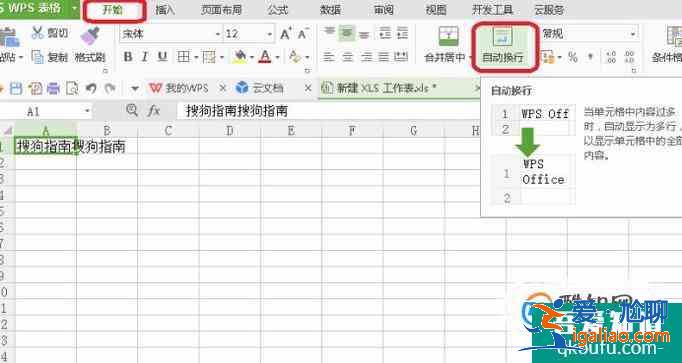Open the Insert (插入) ribbon tab

(x=165, y=10)
